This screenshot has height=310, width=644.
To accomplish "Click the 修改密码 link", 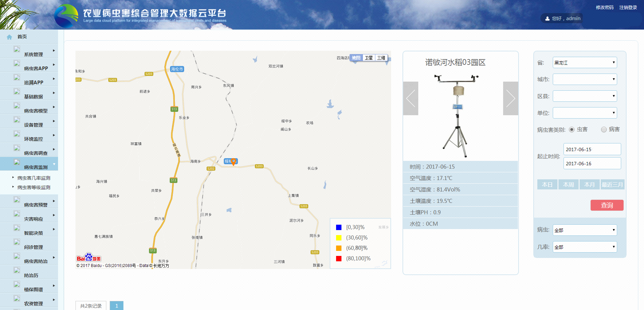I will pyautogui.click(x=605, y=7).
